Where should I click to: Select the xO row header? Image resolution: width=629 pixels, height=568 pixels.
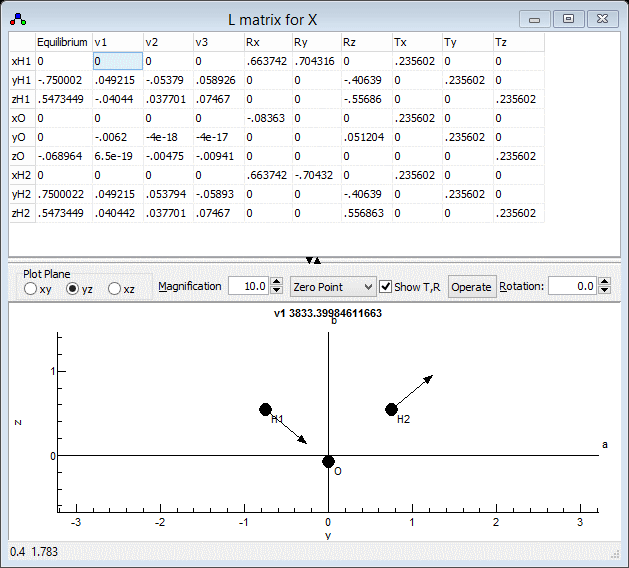(x=22, y=118)
